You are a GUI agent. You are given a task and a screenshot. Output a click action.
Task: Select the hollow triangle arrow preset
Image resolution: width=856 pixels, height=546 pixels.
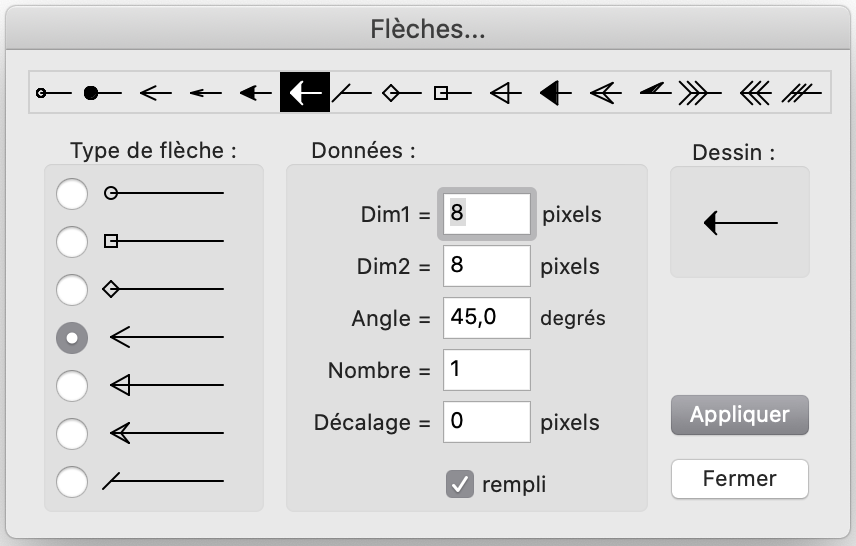[x=506, y=93]
